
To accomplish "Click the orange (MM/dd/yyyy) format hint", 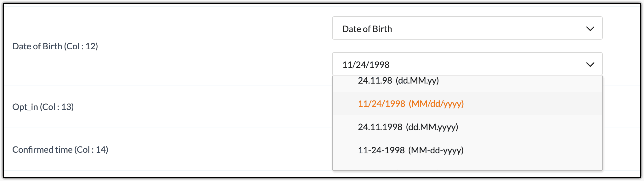I will (x=436, y=104).
